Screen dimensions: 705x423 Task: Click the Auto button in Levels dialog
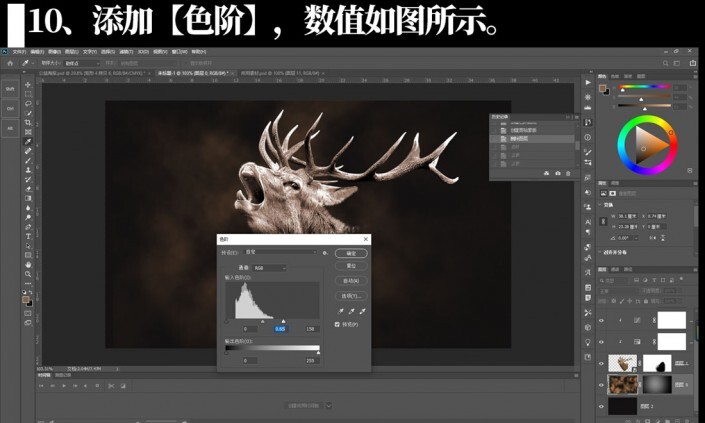[351, 281]
